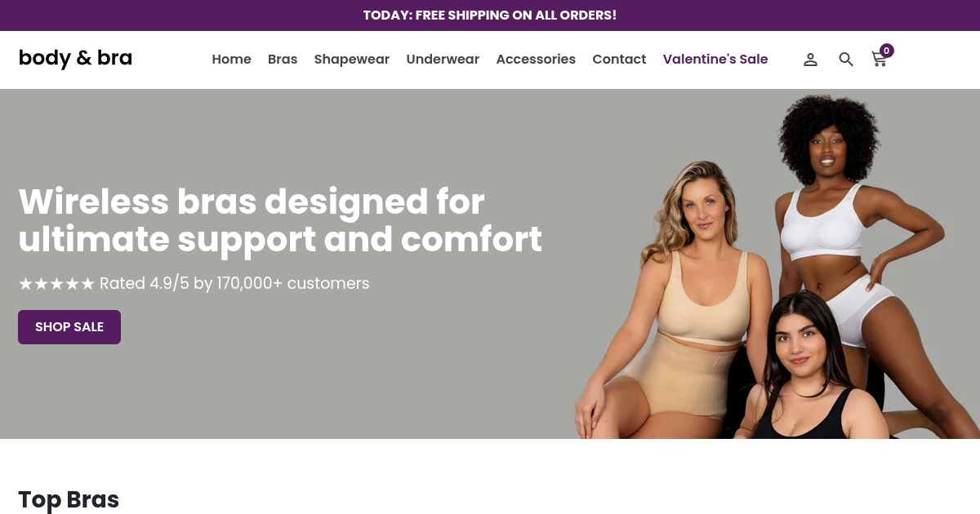The image size is (980, 514).
Task: Click the search magnifier icon
Action: 846,60
